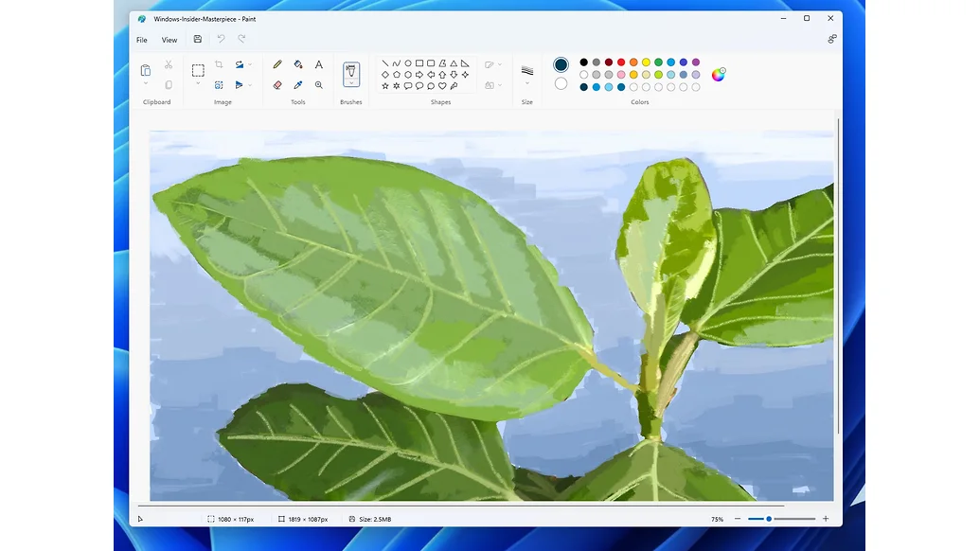Click the 'Size: 2.5MB' status text
The image size is (980, 551).
(x=375, y=519)
